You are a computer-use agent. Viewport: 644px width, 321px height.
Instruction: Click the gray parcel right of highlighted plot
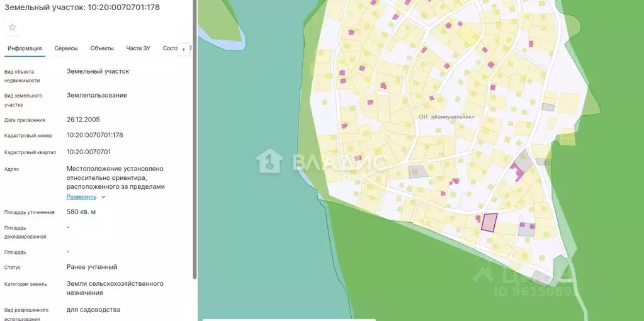pos(526,230)
